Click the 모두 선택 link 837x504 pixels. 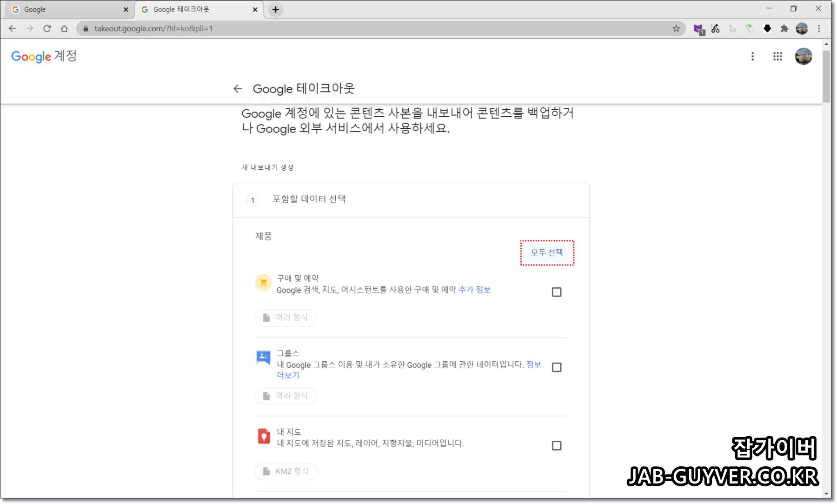547,252
